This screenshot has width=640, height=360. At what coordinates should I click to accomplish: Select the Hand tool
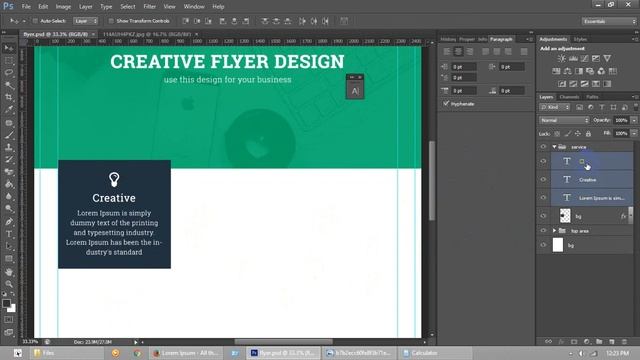coord(9,272)
